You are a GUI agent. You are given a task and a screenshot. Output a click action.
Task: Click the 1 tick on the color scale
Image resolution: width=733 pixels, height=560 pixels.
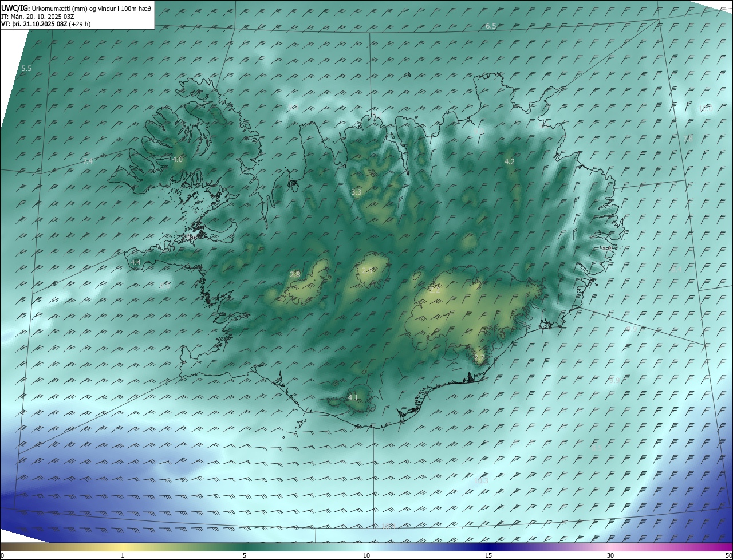coord(123,556)
